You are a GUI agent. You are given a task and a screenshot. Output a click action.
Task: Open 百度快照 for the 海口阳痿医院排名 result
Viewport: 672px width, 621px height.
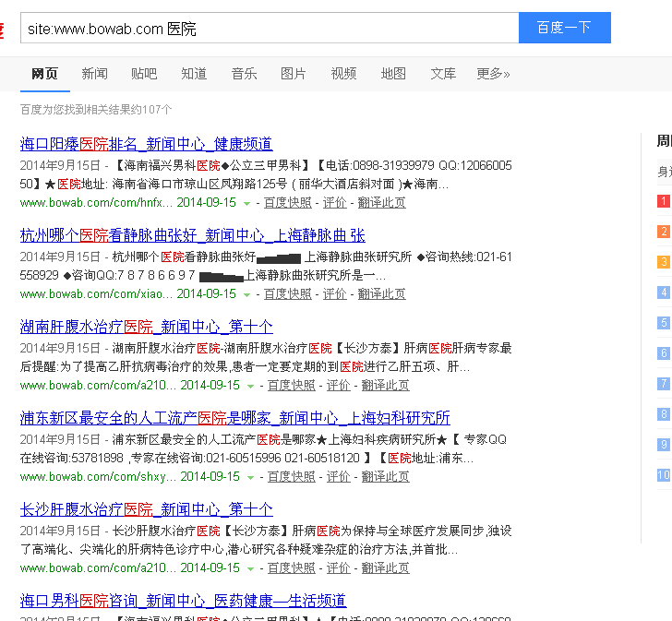[x=287, y=203]
